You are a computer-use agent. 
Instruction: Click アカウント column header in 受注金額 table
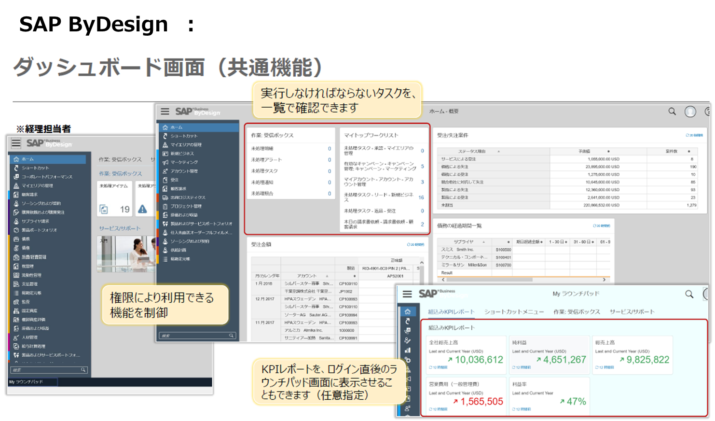point(306,276)
